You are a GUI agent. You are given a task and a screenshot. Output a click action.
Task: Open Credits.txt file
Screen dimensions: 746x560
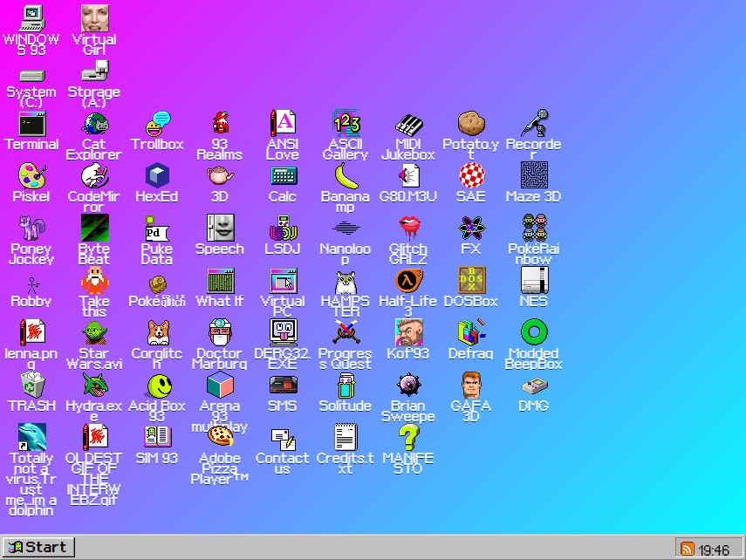click(x=345, y=435)
